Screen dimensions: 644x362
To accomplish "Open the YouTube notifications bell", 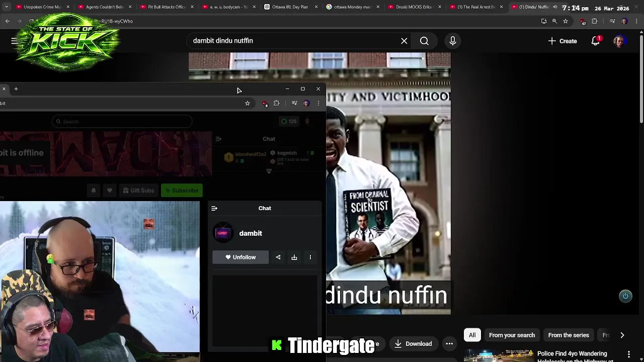I will 596,41.
